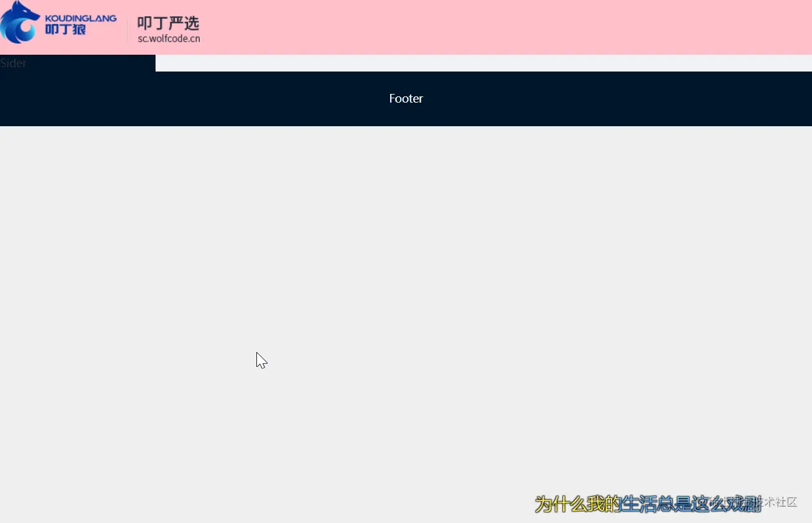Click the Koudinglang wolf logo
The height and width of the screenshot is (523, 812).
(21, 22)
